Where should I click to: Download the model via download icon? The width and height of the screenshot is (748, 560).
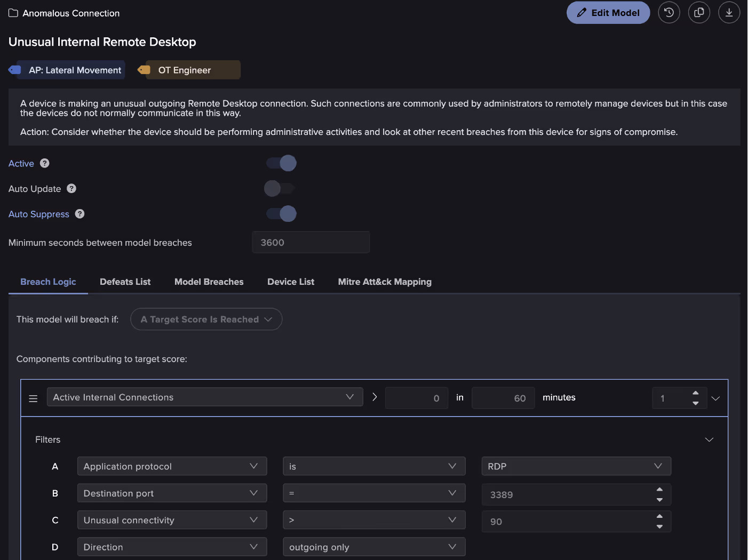tap(729, 13)
